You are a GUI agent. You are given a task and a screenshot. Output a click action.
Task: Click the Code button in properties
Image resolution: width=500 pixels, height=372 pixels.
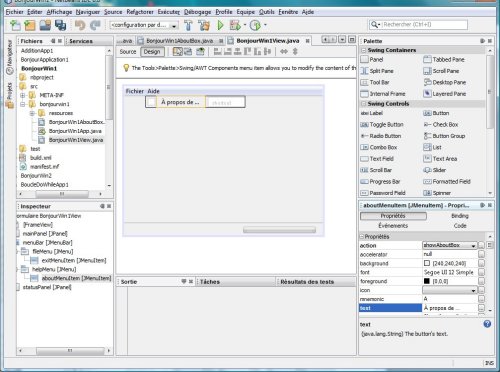[460, 226]
